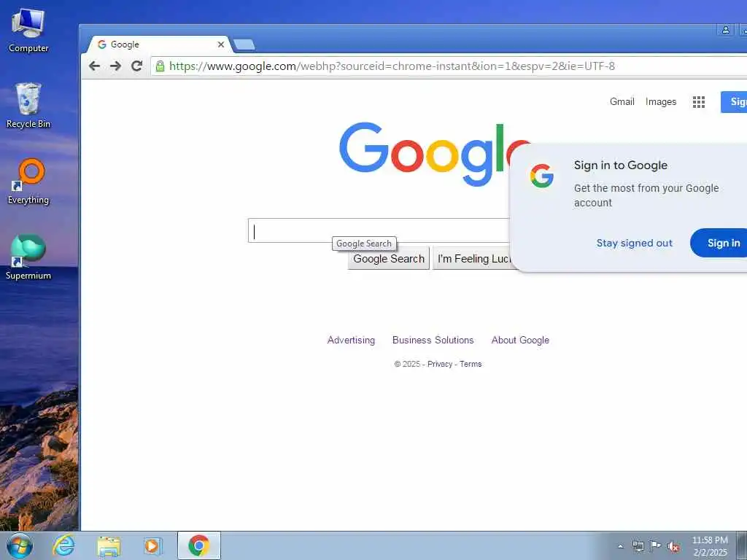The image size is (747, 560).
Task: Reload the page with the refresh icon
Action: tap(136, 66)
